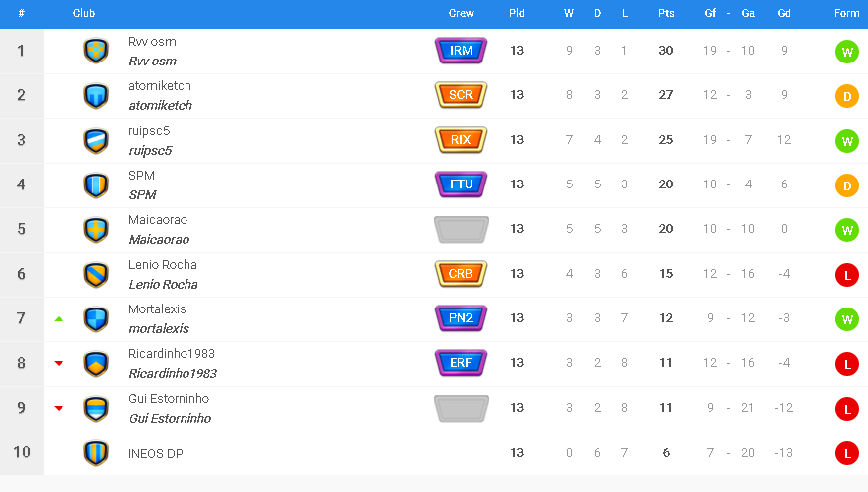
Task: Open atomiketch club name link
Action: click(160, 85)
